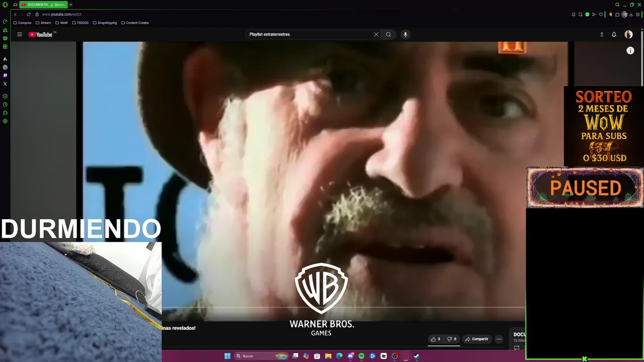Open sidebar Settings gear
This screenshot has height=362, width=644.
click(x=5, y=121)
